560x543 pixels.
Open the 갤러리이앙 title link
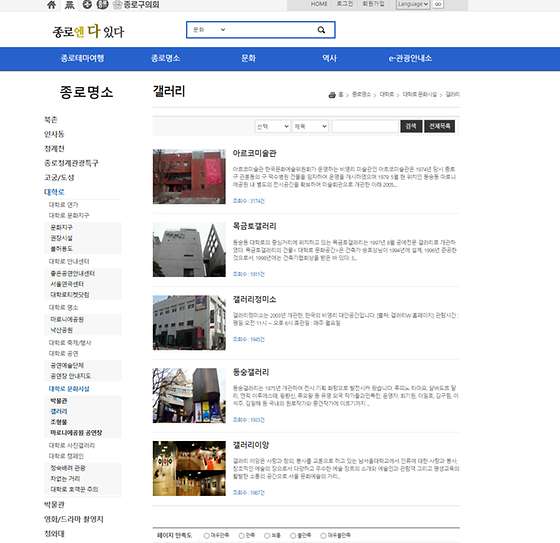pos(251,445)
